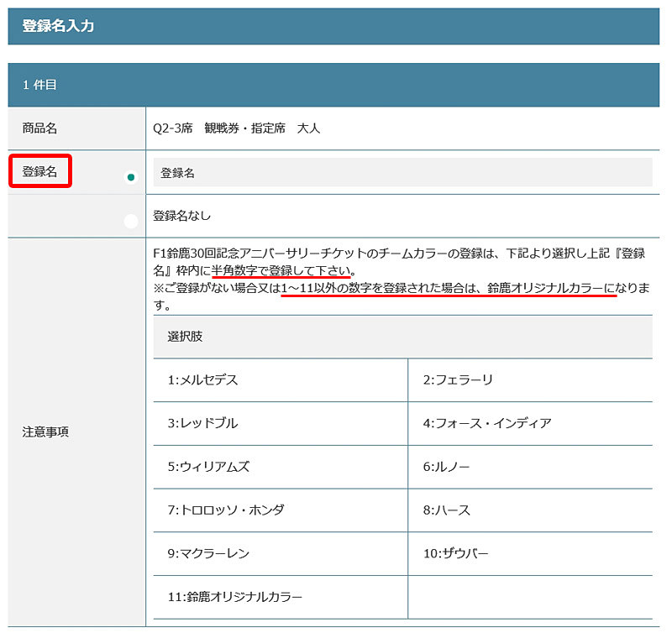
Task: Select option 11:鈴鹿オリジナルカラー from the table
Action: (235, 598)
